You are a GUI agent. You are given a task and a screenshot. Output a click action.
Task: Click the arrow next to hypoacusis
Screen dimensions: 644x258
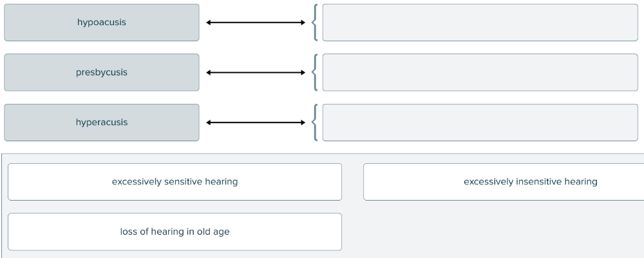pos(256,23)
